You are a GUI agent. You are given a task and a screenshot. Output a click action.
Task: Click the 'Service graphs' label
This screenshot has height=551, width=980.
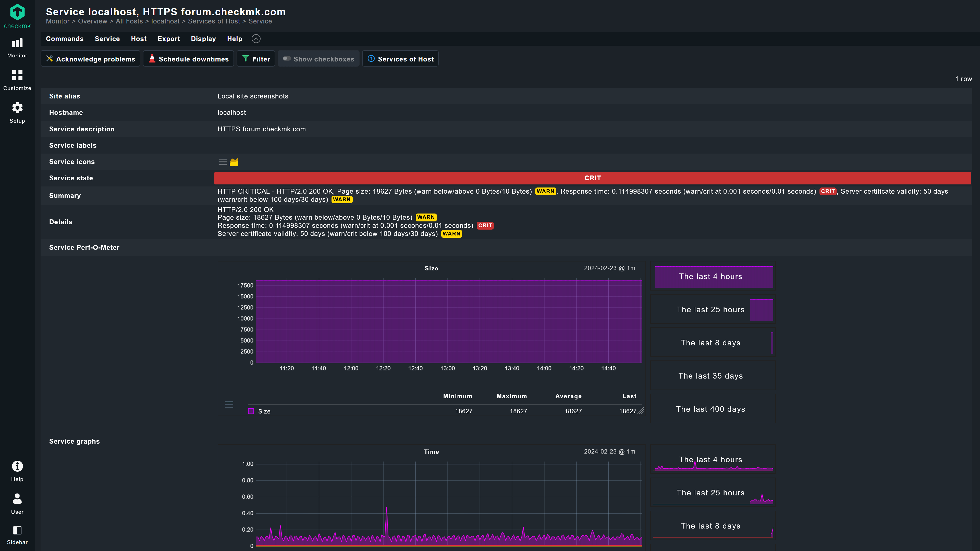[x=74, y=442]
